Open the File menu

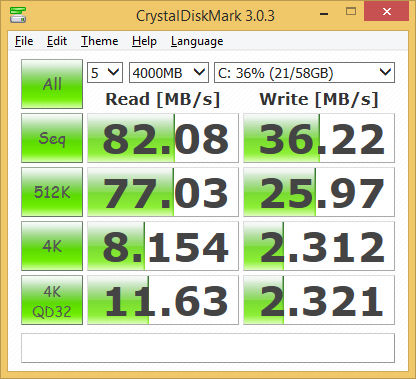tap(24, 41)
